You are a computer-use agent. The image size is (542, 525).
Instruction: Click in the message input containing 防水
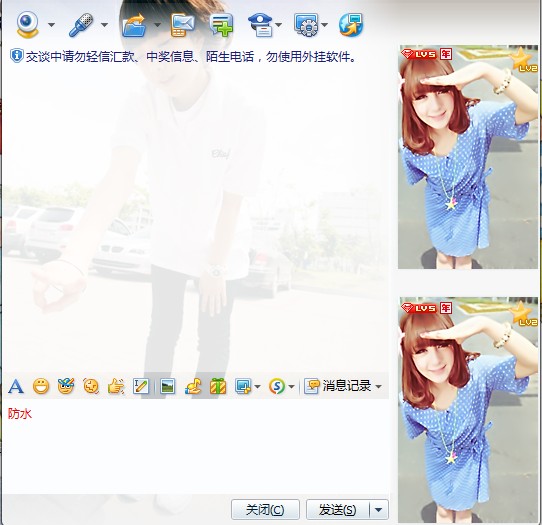[x=195, y=447]
